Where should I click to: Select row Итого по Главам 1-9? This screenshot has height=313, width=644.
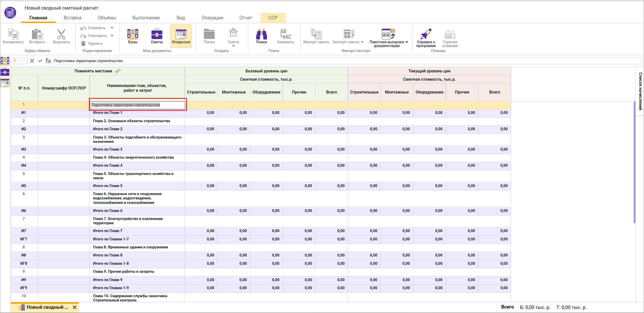[261, 288]
